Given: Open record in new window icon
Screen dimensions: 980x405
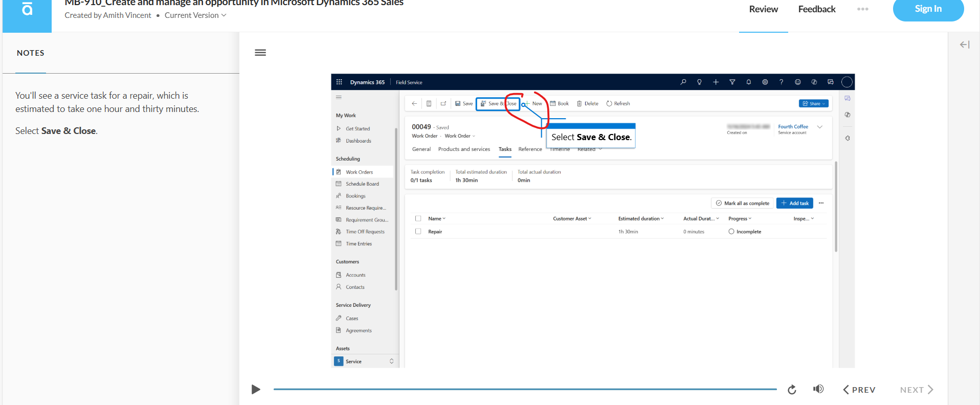Looking at the screenshot, I should (443, 103).
